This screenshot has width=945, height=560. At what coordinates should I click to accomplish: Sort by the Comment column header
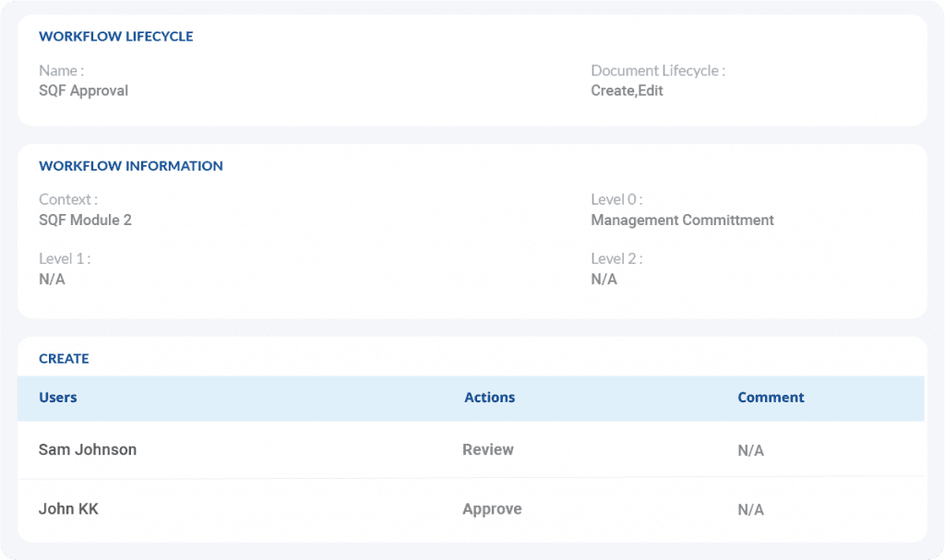tap(771, 398)
